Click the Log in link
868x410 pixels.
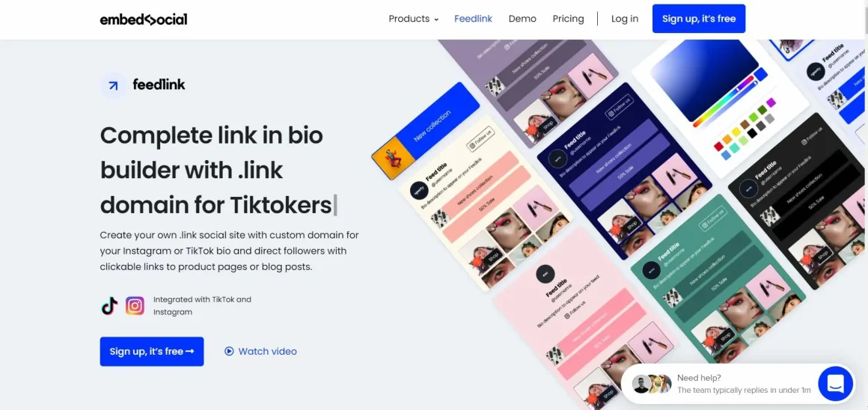pos(624,19)
